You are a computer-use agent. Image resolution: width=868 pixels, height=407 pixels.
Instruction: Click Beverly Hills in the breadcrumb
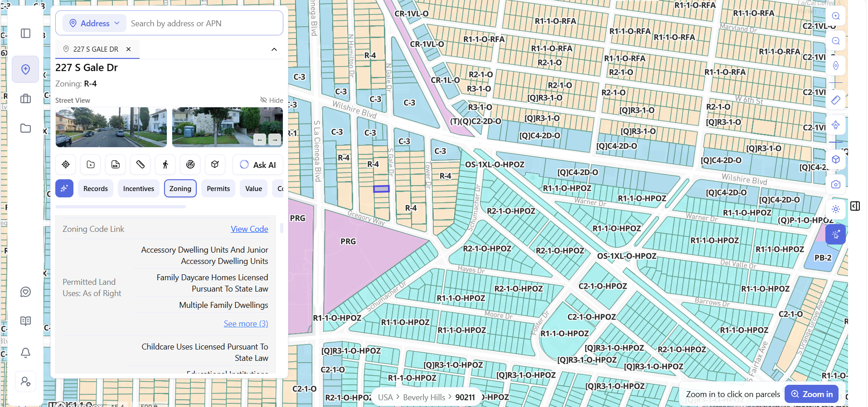coord(424,397)
